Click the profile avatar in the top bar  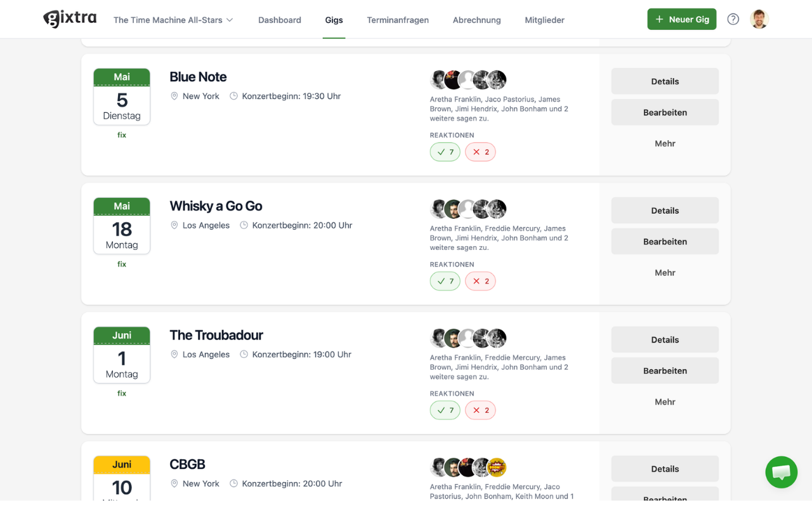[759, 18]
